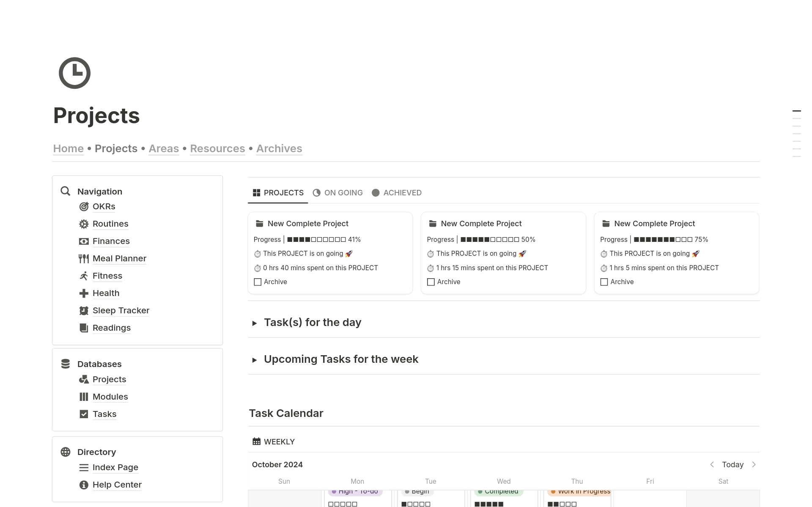
Task: Click the 41% progress bar
Action: (316, 239)
